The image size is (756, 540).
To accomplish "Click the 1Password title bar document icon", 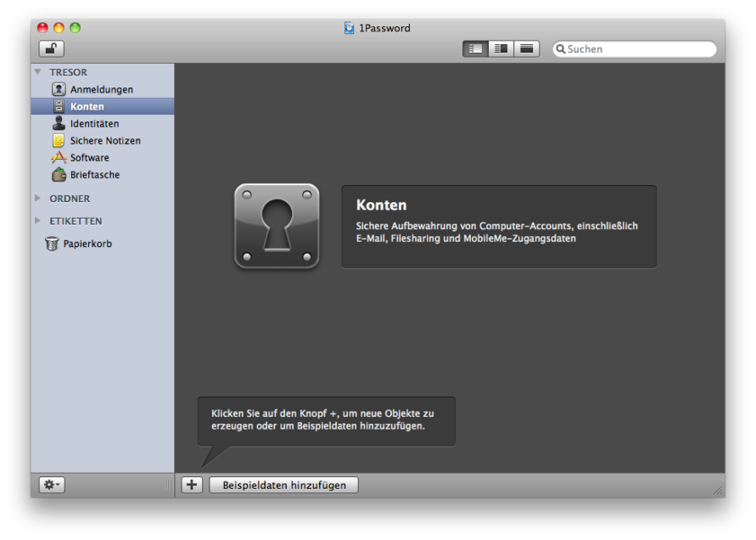I will click(x=349, y=28).
